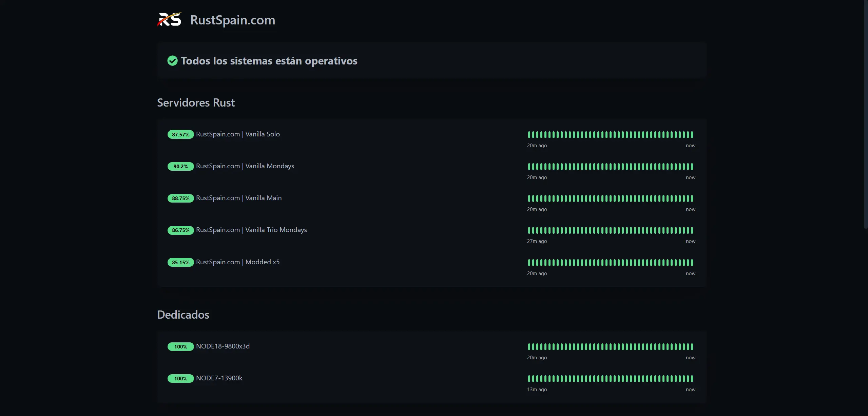Click the 85.15% uptime badge
868x416 pixels.
click(x=180, y=262)
